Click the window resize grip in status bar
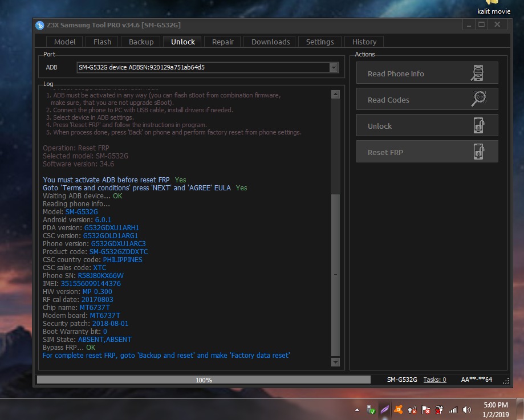Image resolution: width=524 pixels, height=420 pixels. (x=506, y=381)
